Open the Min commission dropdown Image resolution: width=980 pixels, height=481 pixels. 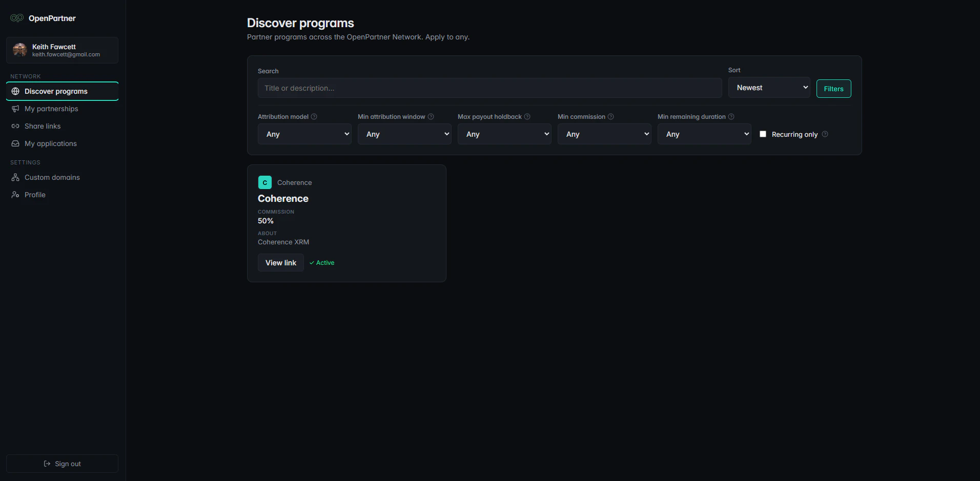coord(604,134)
